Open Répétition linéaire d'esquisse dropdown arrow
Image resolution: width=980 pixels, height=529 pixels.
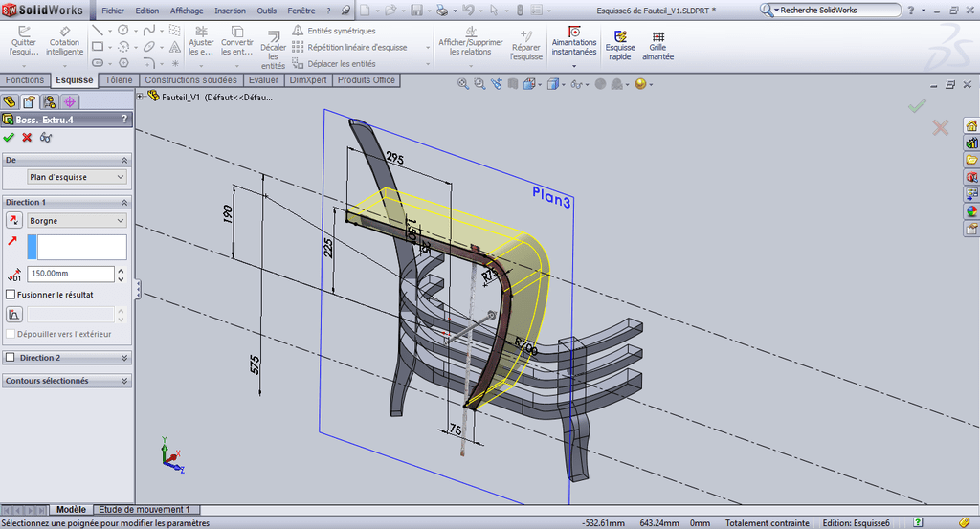pyautogui.click(x=428, y=48)
